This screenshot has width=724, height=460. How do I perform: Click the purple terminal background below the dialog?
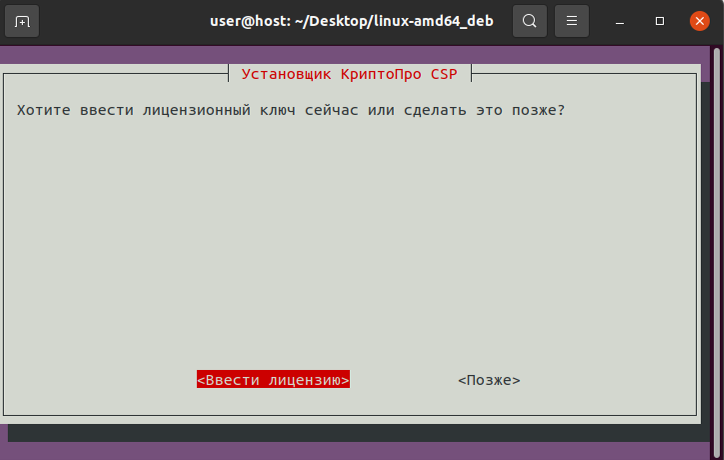(x=360, y=451)
